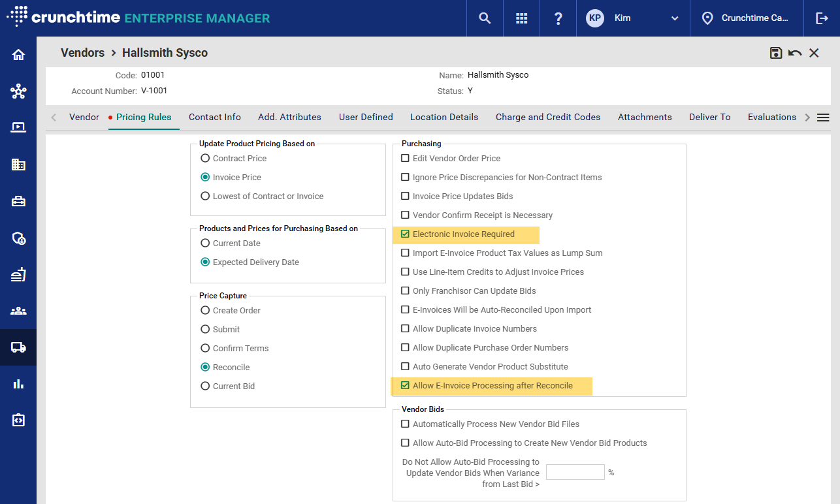
Task: Check Only Franchisor Can Update Bids
Action: tap(405, 291)
